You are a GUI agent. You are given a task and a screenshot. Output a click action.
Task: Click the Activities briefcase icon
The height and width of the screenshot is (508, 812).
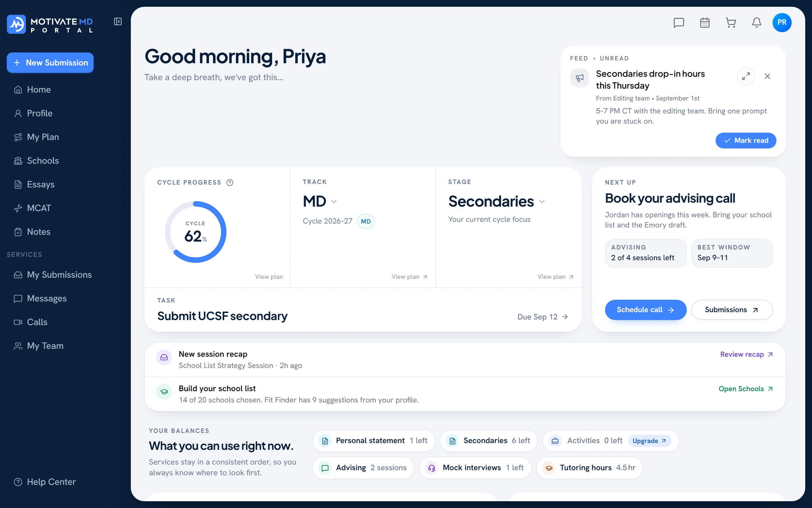[555, 441]
